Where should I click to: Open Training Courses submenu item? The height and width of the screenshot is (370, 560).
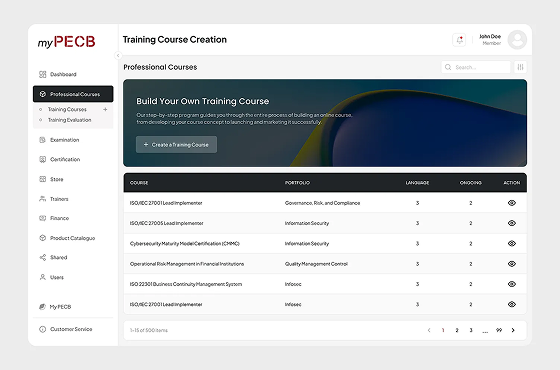point(67,109)
